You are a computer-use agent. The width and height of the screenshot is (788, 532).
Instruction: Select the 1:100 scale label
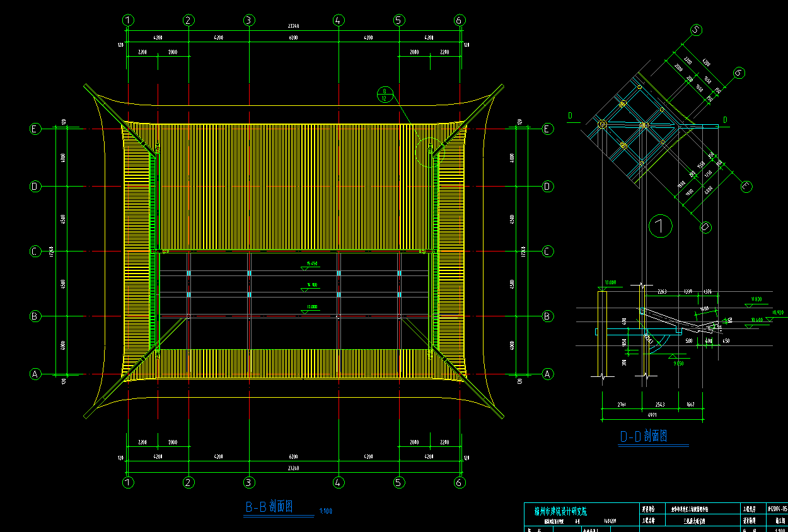[326, 511]
